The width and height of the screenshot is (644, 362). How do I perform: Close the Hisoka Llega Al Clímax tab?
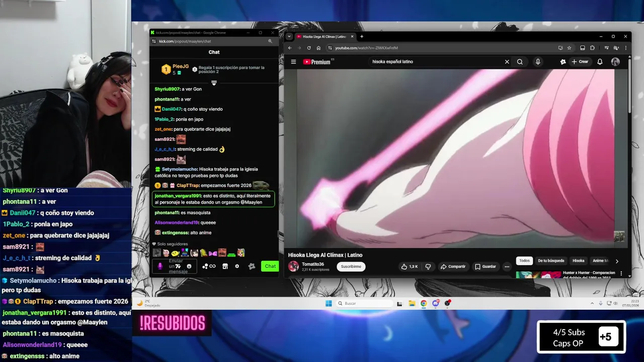tap(352, 37)
